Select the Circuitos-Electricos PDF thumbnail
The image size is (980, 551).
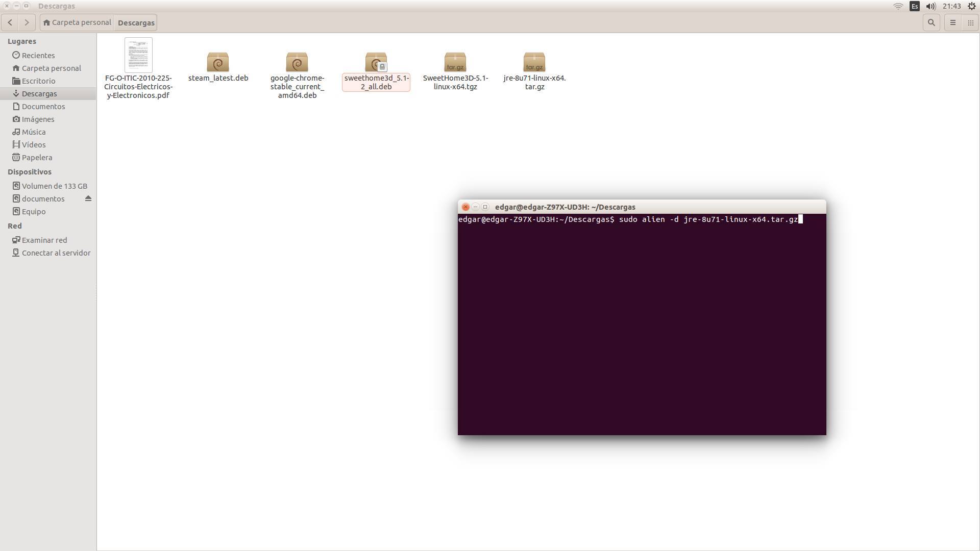[138, 55]
